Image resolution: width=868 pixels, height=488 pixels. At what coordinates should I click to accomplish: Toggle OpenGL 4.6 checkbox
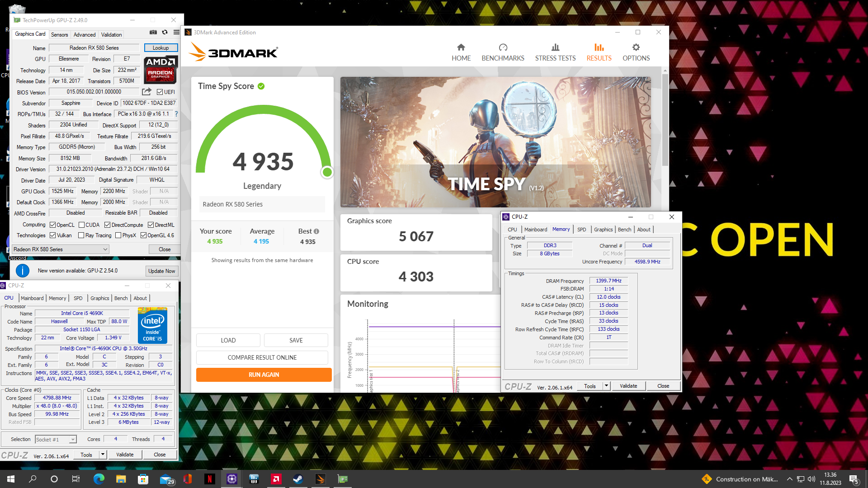pos(144,235)
